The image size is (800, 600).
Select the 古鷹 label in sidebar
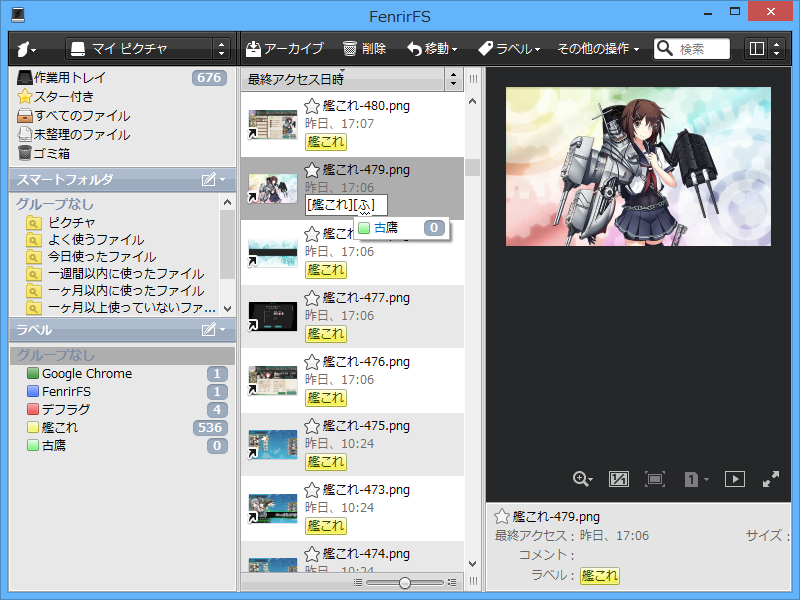pyautogui.click(x=122, y=445)
